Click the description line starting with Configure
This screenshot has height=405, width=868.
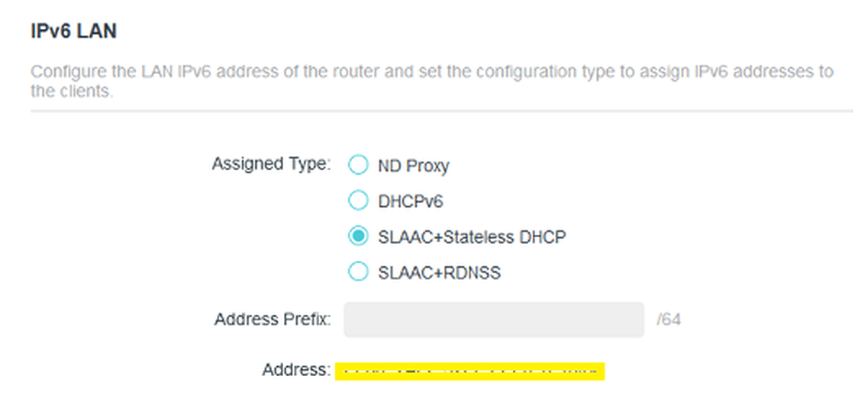click(x=432, y=72)
